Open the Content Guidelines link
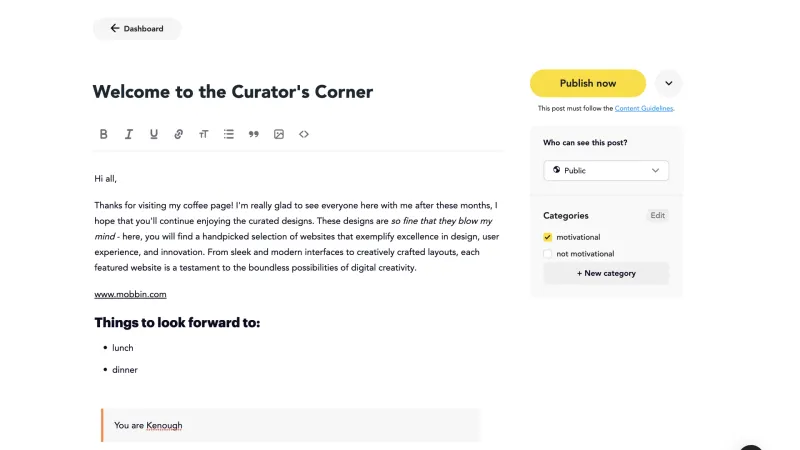 click(643, 108)
